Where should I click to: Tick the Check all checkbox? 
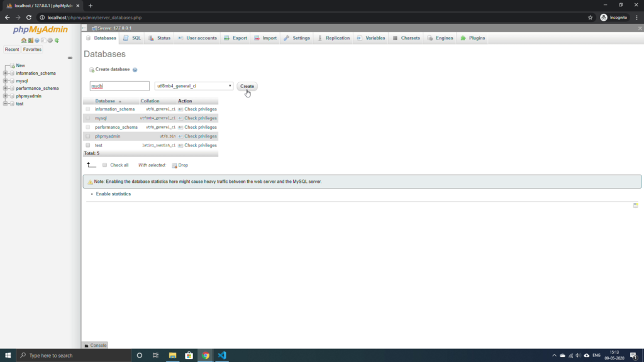[105, 165]
